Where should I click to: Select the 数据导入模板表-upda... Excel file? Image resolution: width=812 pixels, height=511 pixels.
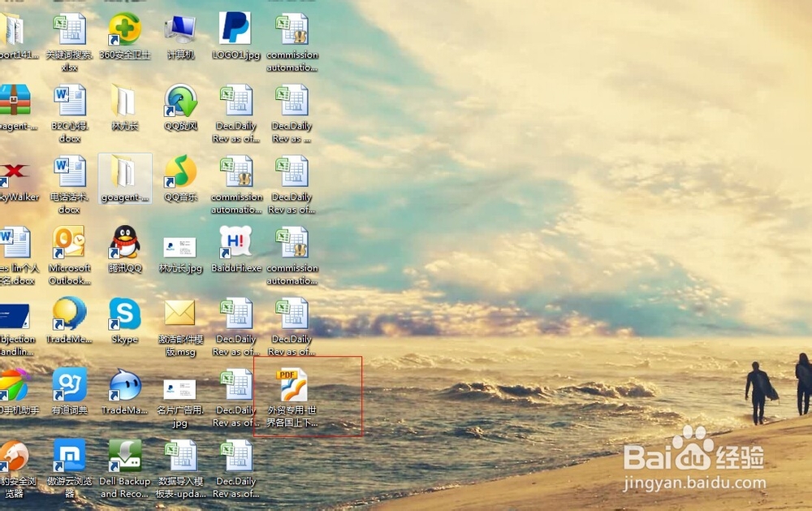click(180, 456)
